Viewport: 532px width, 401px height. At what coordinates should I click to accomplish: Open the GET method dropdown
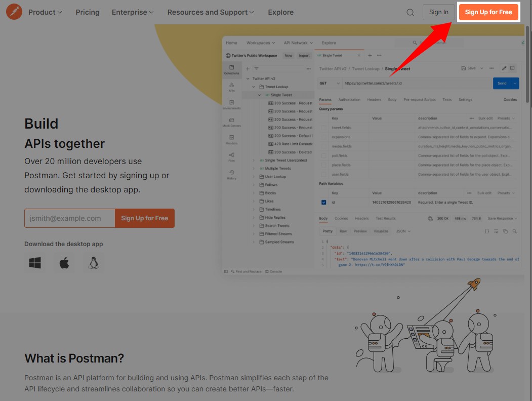pos(329,84)
